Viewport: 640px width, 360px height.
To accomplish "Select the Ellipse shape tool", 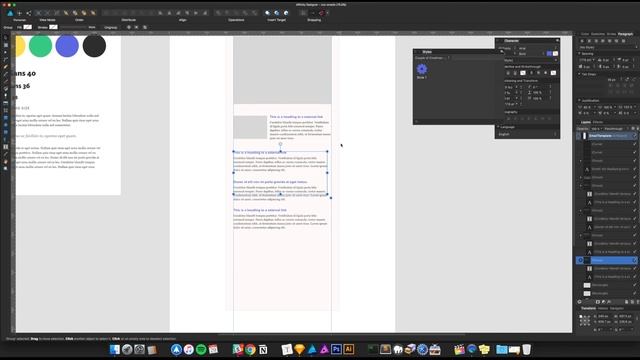I will coord(5,125).
